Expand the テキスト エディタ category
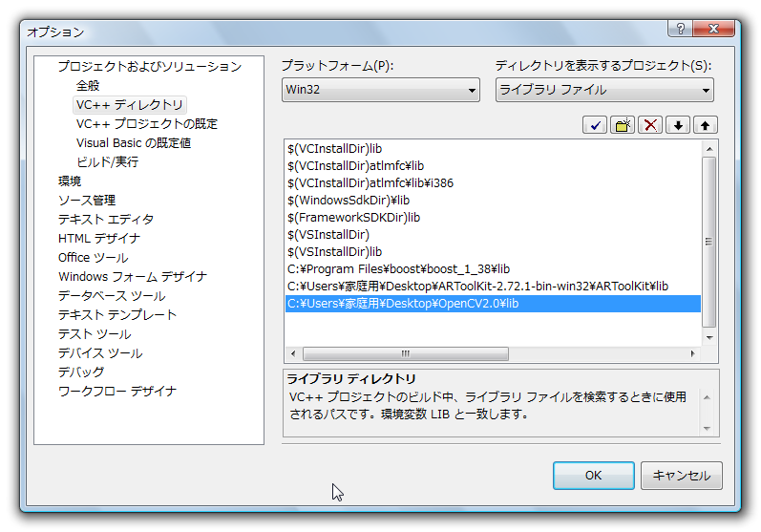 105,219
